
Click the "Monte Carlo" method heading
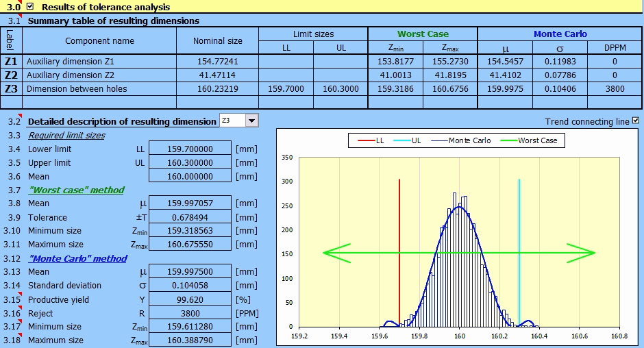pos(77,258)
